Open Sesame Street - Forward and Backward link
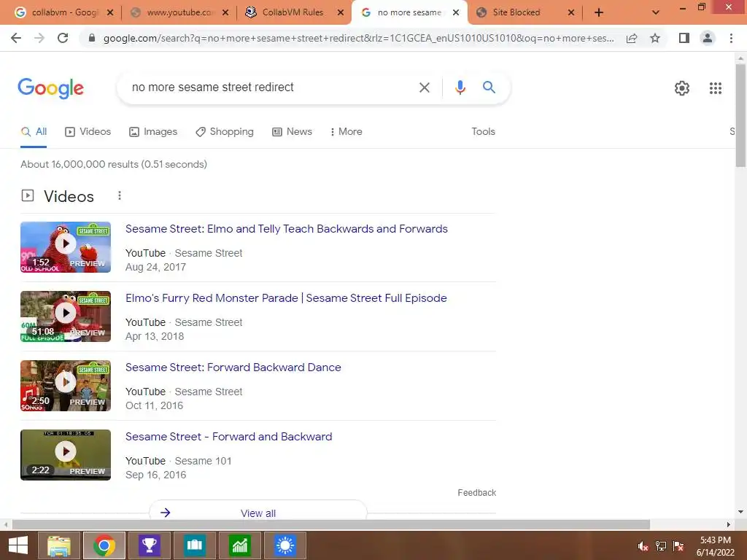Viewport: 747px width, 560px height. click(228, 437)
